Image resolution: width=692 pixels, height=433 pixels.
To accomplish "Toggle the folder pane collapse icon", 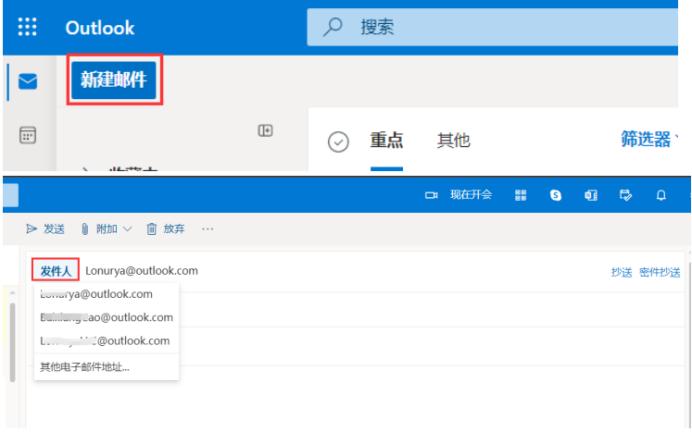I will click(x=265, y=131).
